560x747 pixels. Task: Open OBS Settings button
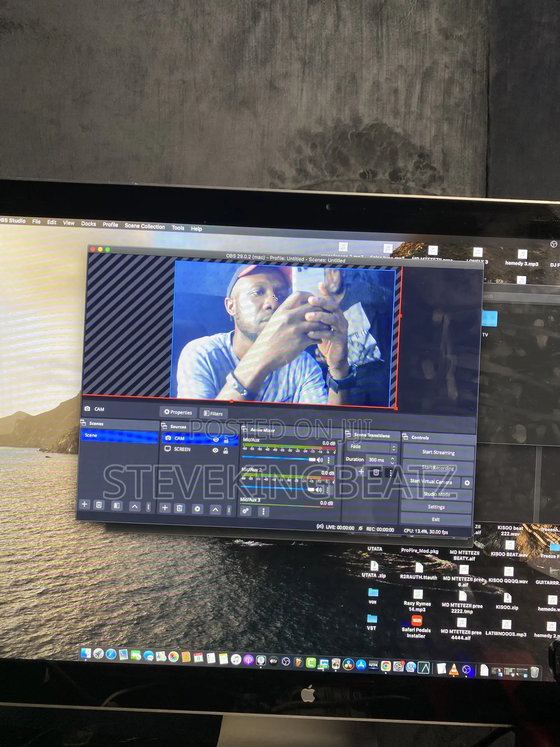436,507
